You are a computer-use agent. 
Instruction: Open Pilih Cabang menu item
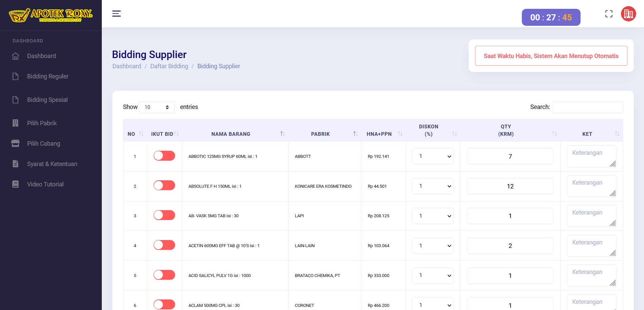click(44, 144)
